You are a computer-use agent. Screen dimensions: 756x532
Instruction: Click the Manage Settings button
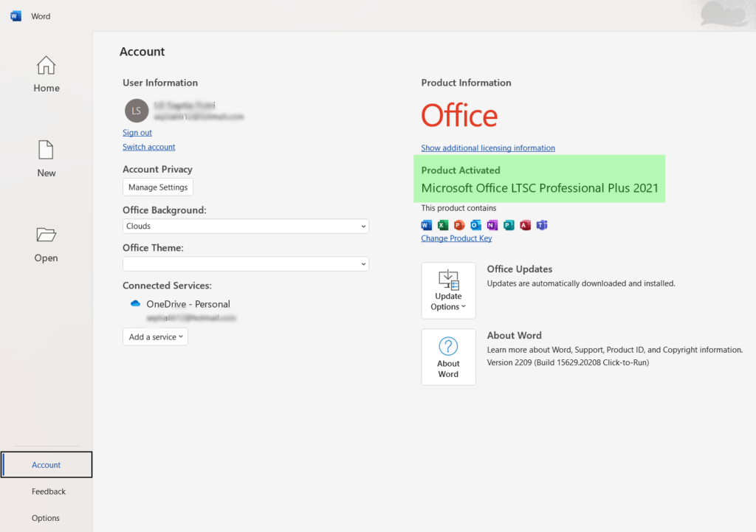coord(157,187)
